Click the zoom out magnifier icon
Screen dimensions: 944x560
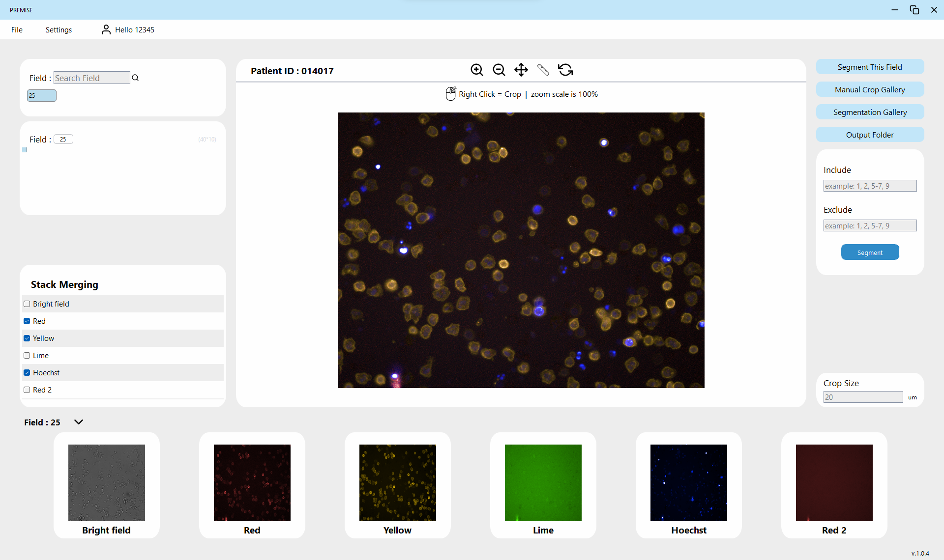499,70
